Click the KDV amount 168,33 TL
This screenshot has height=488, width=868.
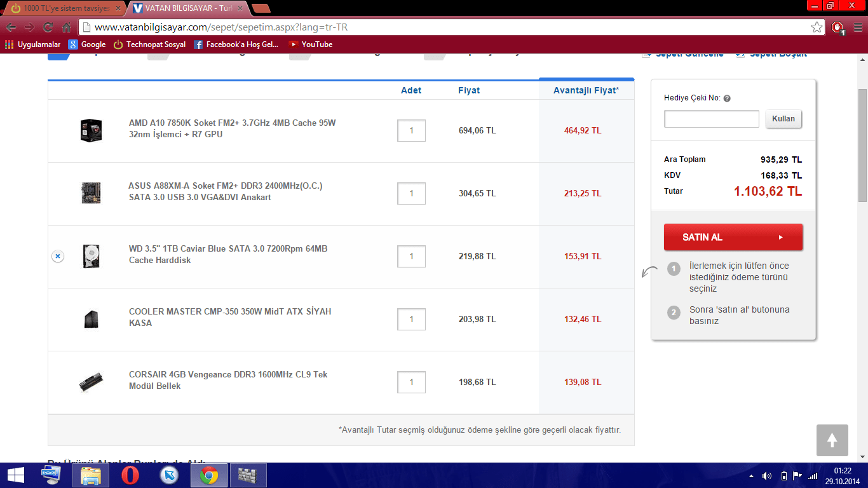pyautogui.click(x=781, y=175)
